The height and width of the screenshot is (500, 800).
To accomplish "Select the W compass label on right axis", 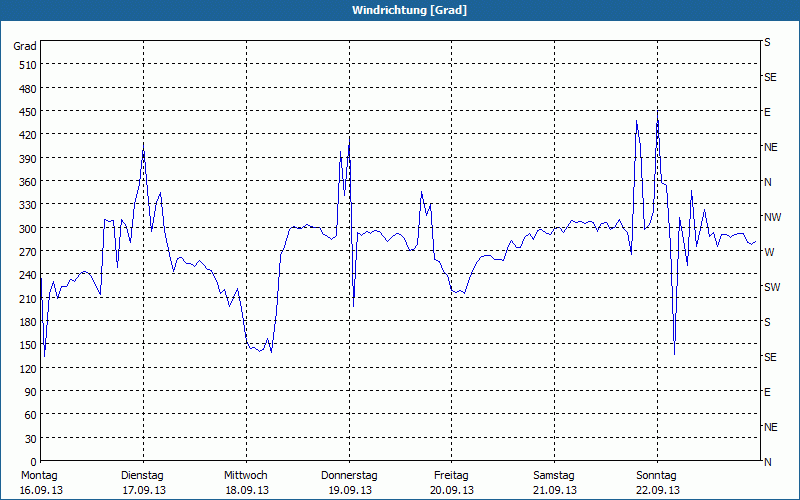I will point(769,252).
